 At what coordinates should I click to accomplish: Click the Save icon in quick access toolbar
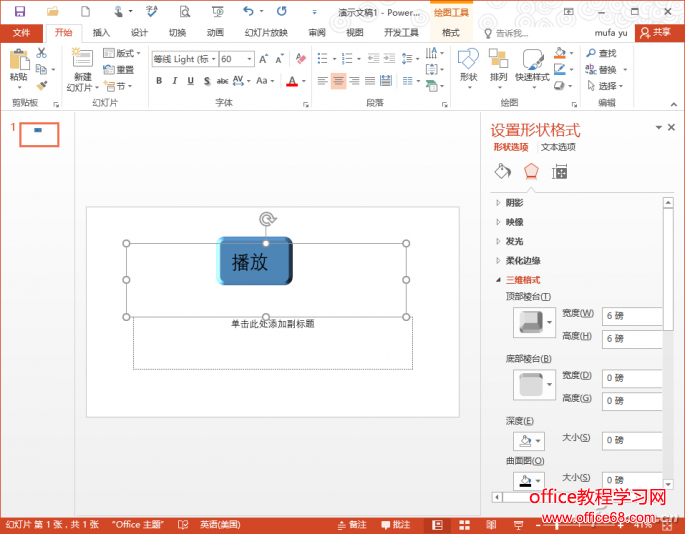tap(19, 12)
